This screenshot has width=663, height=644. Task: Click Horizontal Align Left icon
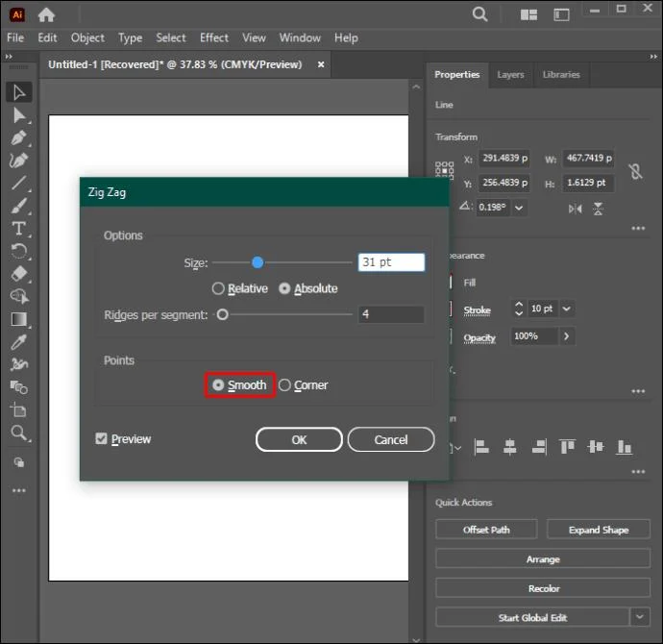481,447
